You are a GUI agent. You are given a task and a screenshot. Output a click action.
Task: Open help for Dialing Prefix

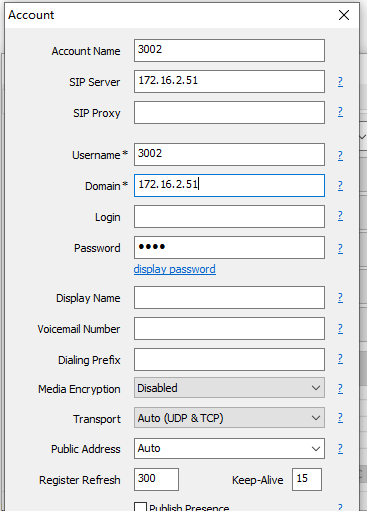point(340,359)
